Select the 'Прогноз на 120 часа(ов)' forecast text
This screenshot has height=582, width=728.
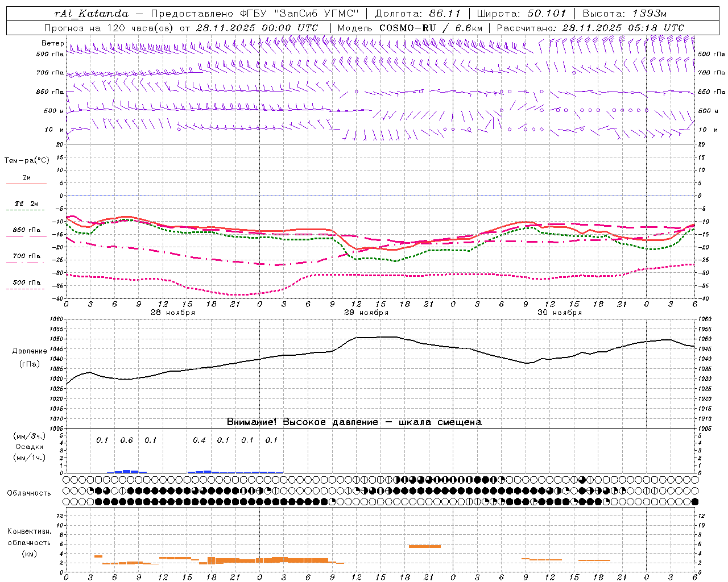(x=109, y=28)
